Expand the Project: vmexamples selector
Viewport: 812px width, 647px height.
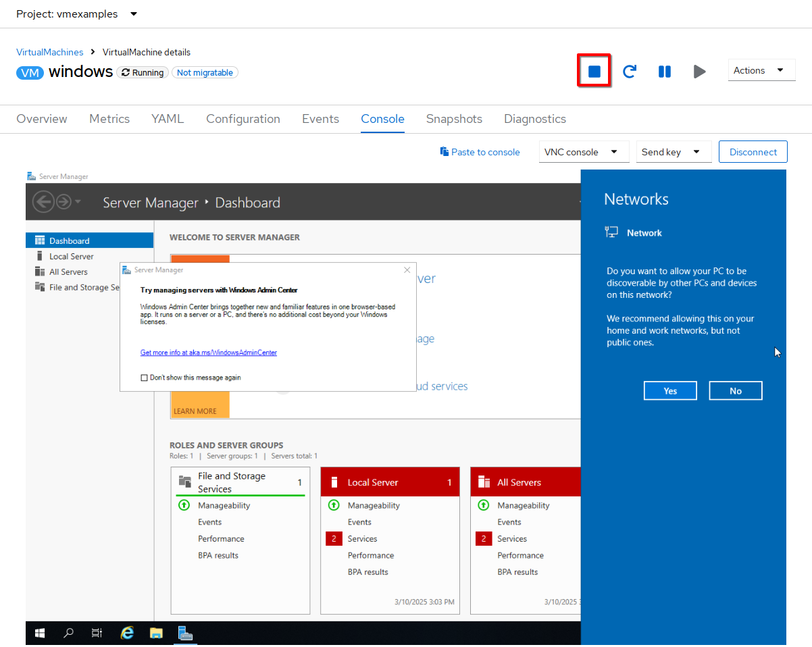point(76,14)
